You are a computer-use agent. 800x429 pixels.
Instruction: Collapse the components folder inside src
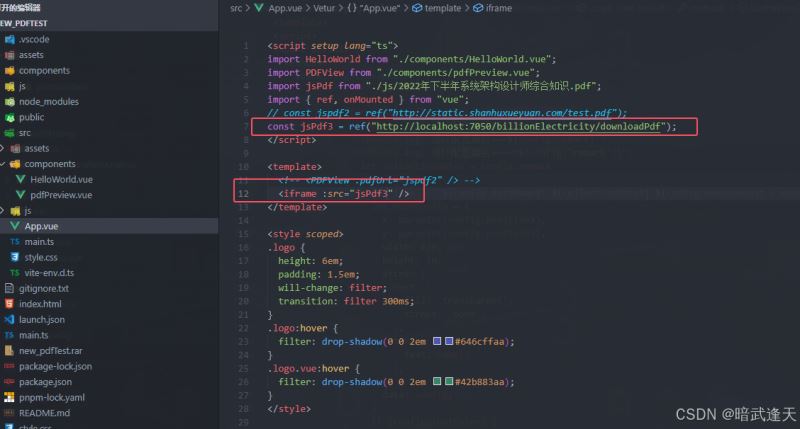click(3, 164)
